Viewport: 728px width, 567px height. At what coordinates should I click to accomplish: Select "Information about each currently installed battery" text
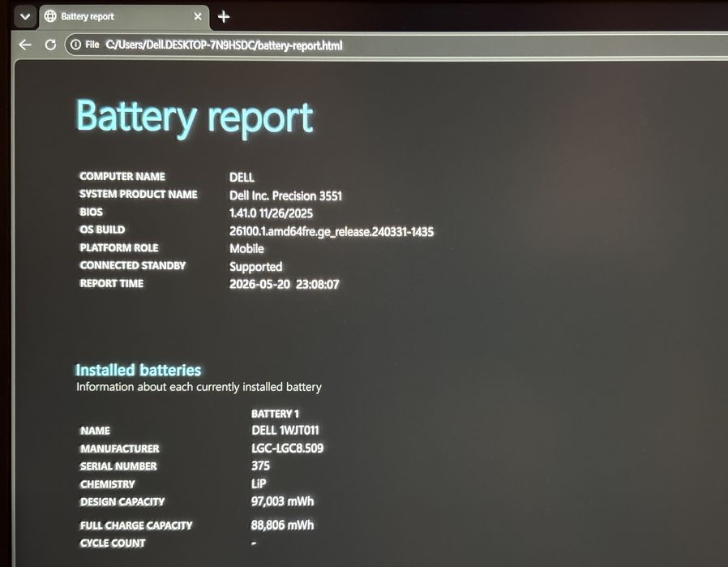tap(199, 387)
